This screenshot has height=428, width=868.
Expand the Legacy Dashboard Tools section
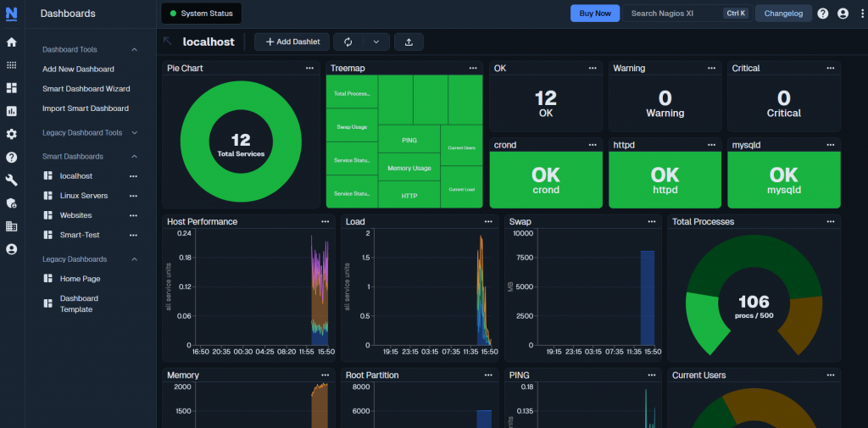click(x=134, y=133)
